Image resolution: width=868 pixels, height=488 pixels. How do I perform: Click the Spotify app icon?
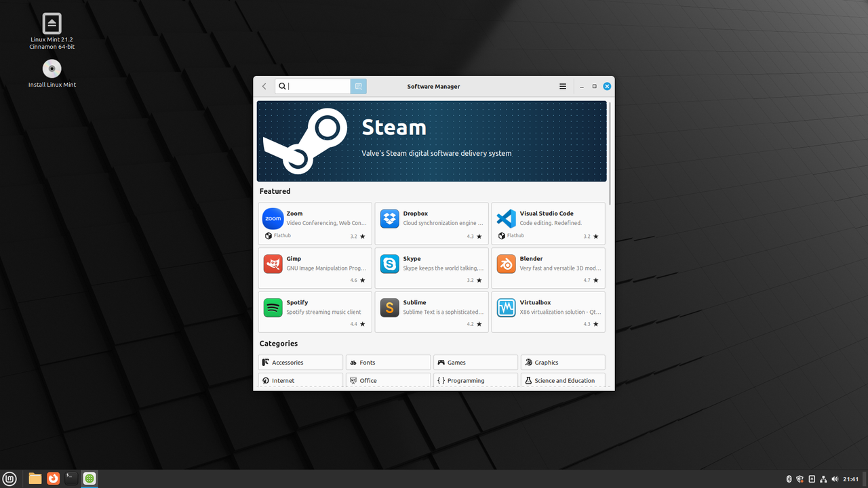273,308
